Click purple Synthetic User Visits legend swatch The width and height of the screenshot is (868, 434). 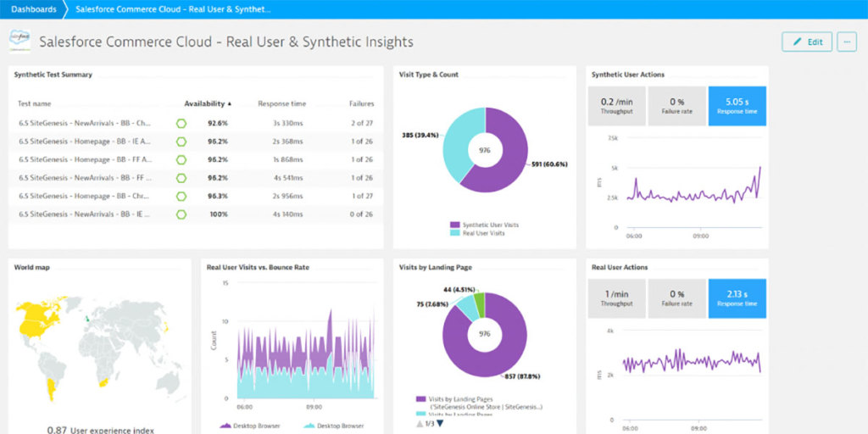pyautogui.click(x=454, y=225)
